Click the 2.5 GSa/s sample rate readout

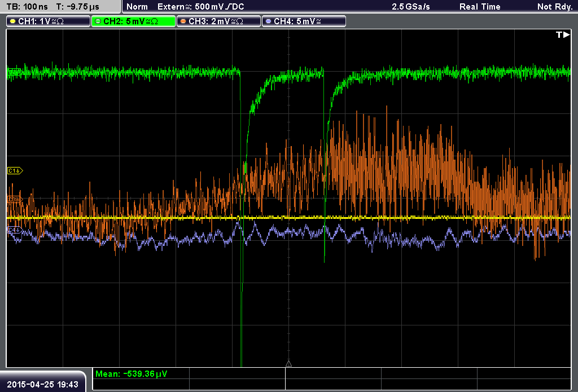click(x=411, y=7)
